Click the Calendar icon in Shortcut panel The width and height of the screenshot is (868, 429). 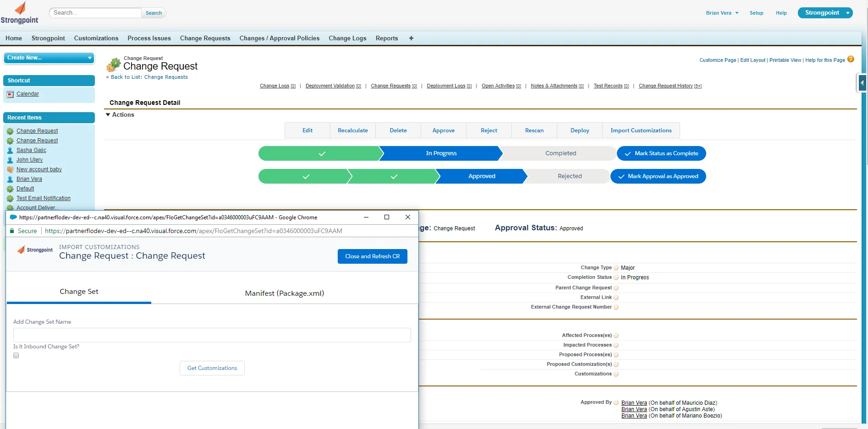point(10,94)
